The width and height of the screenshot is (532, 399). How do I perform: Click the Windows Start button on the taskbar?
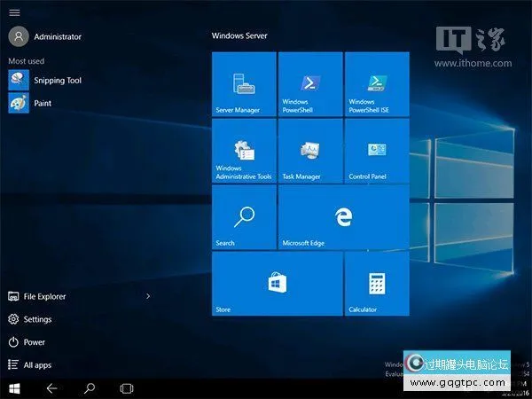click(14, 388)
